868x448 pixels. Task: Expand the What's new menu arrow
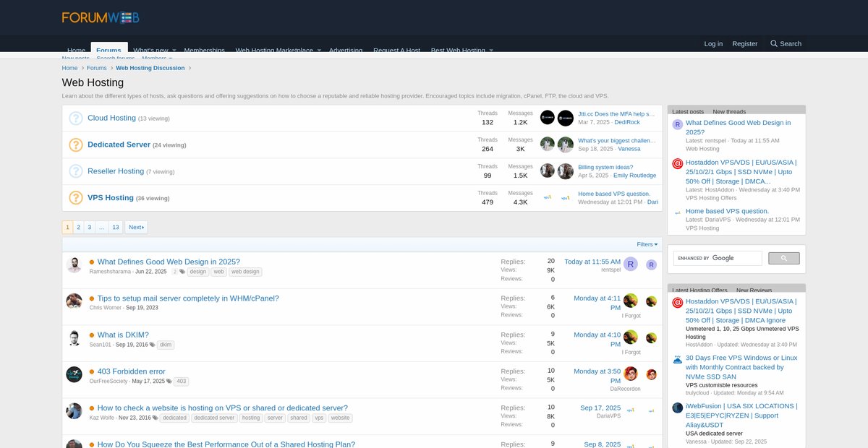tap(174, 51)
